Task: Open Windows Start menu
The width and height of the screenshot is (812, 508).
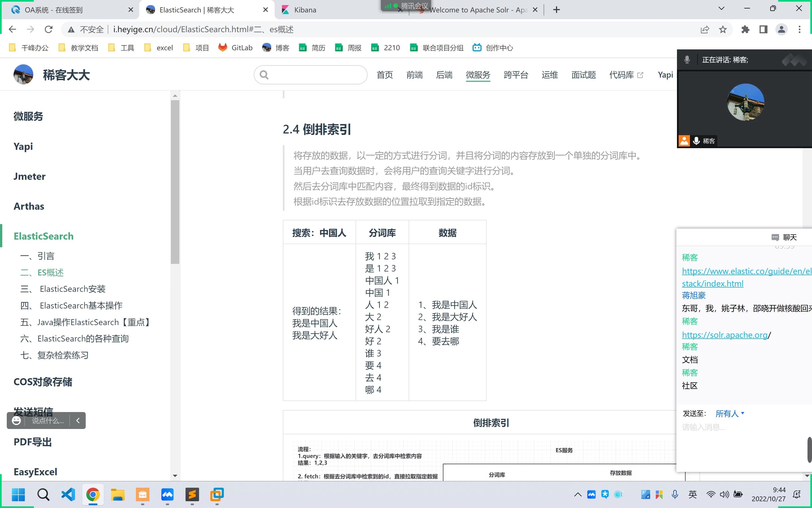Action: tap(18, 494)
